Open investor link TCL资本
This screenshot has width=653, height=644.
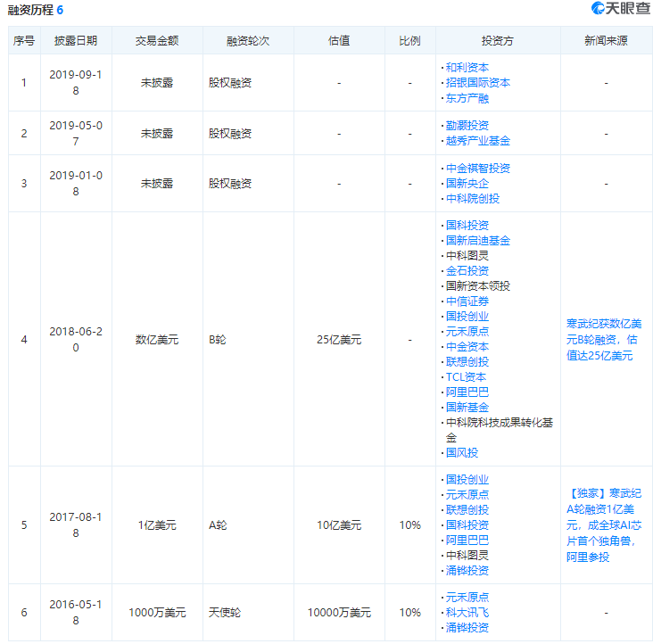pyautogui.click(x=466, y=376)
